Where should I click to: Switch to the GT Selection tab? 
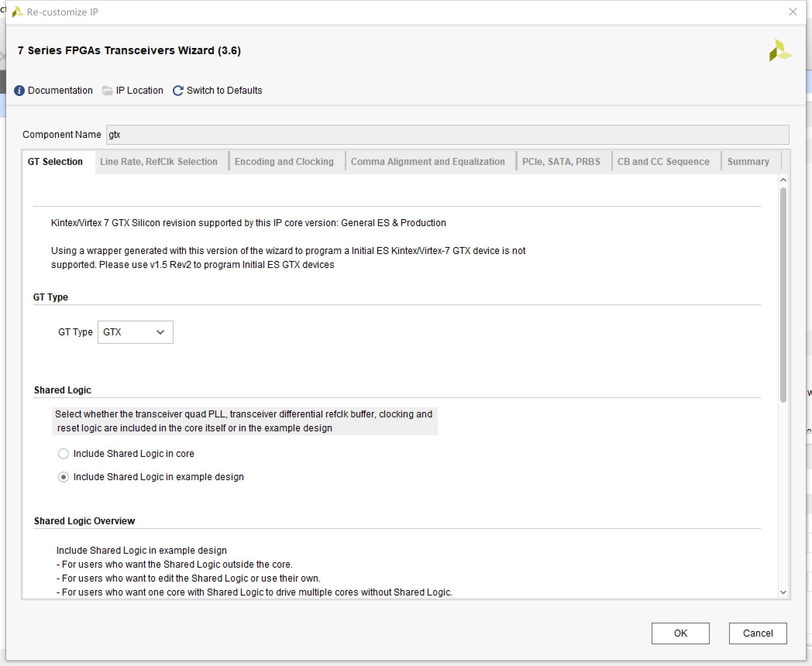(x=55, y=162)
